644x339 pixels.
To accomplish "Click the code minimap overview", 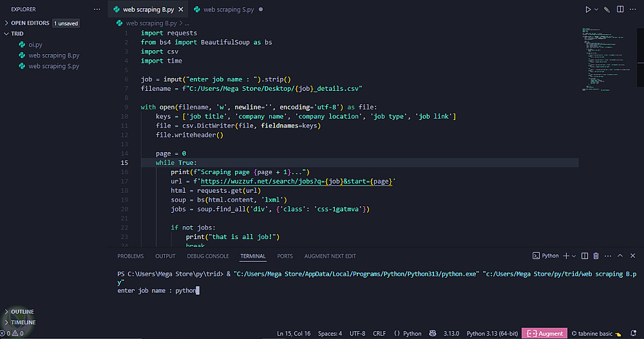I will coord(607,59).
